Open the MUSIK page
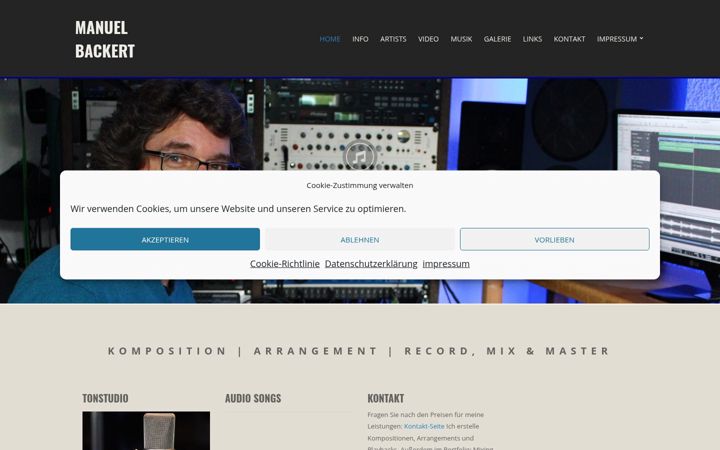The image size is (720, 450). (x=461, y=39)
